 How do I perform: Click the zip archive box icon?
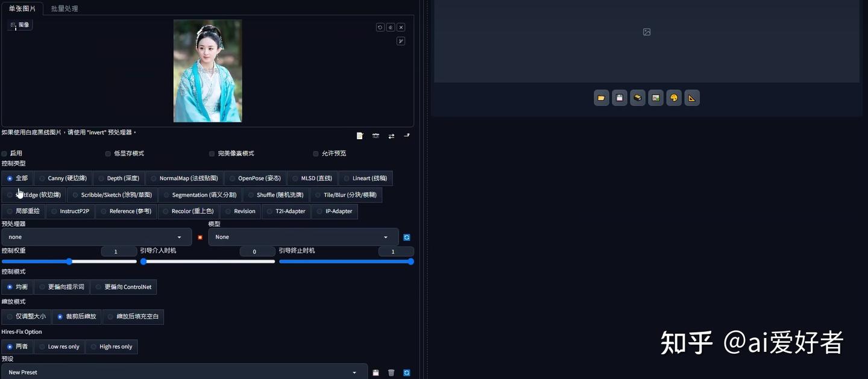point(638,98)
